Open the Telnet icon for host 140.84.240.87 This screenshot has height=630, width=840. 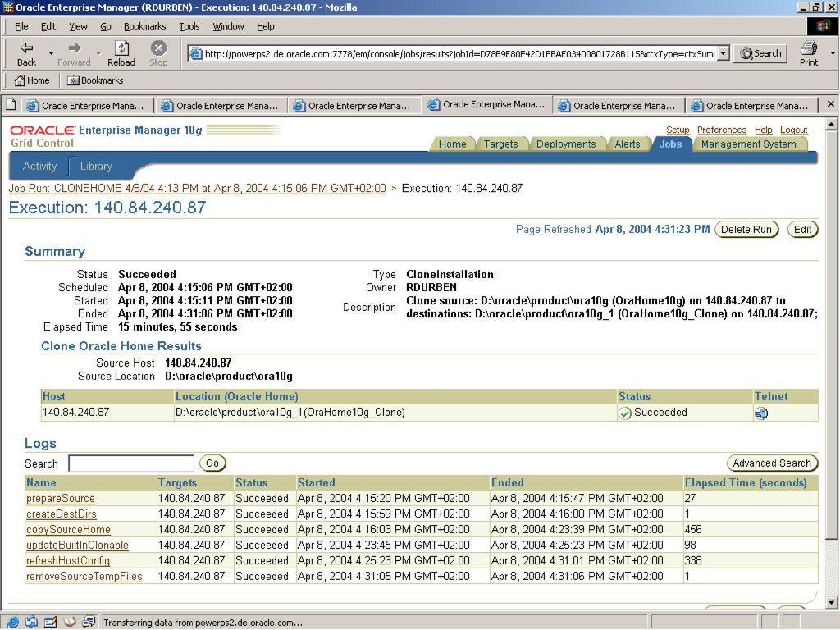click(x=760, y=413)
